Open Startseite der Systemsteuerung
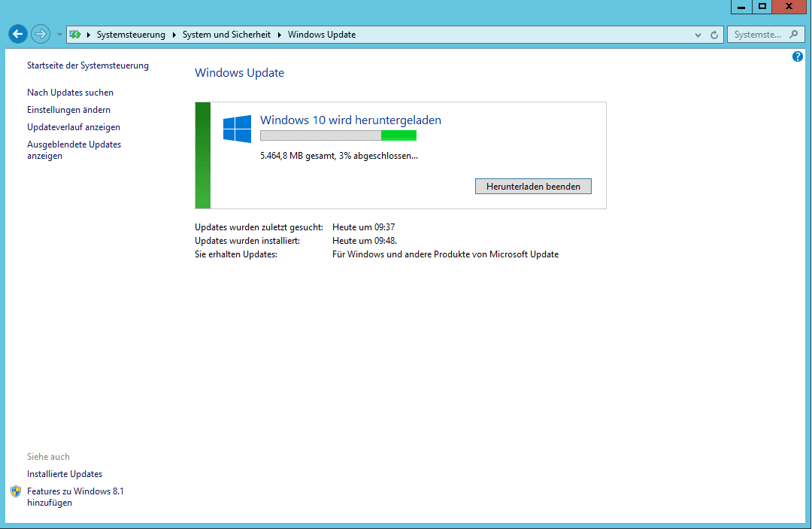This screenshot has height=529, width=812. (88, 65)
